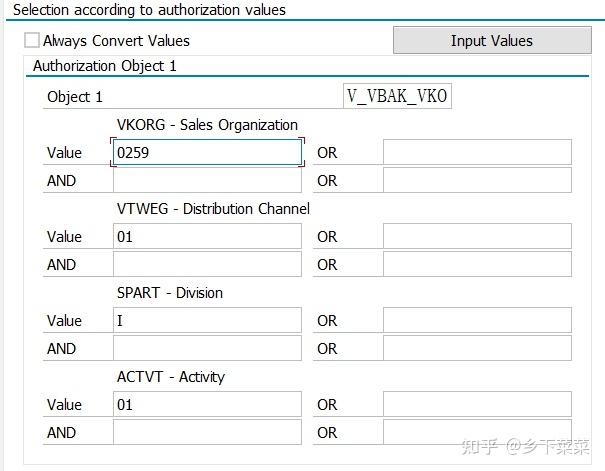Click the Division AND field
Screen dimensions: 605x471
pos(207,349)
